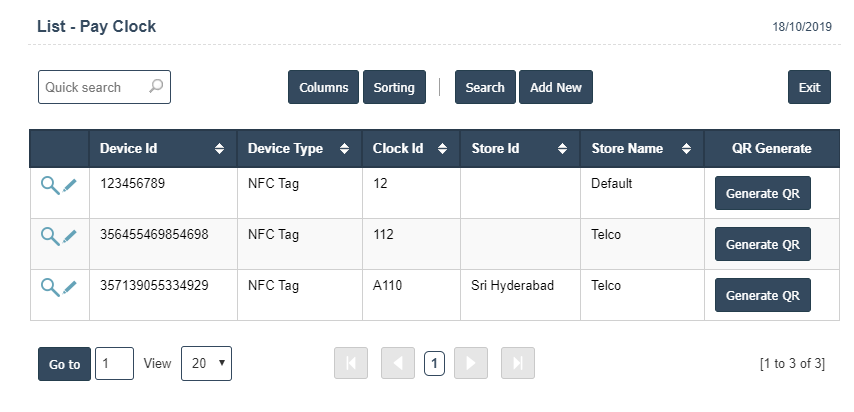Jump to the last page

point(517,364)
